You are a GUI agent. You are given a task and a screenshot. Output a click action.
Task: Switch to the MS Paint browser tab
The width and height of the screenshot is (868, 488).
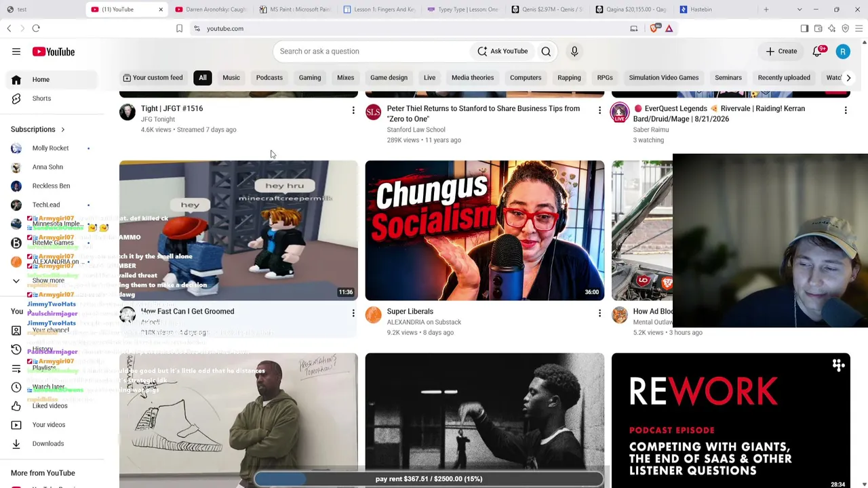pos(296,9)
